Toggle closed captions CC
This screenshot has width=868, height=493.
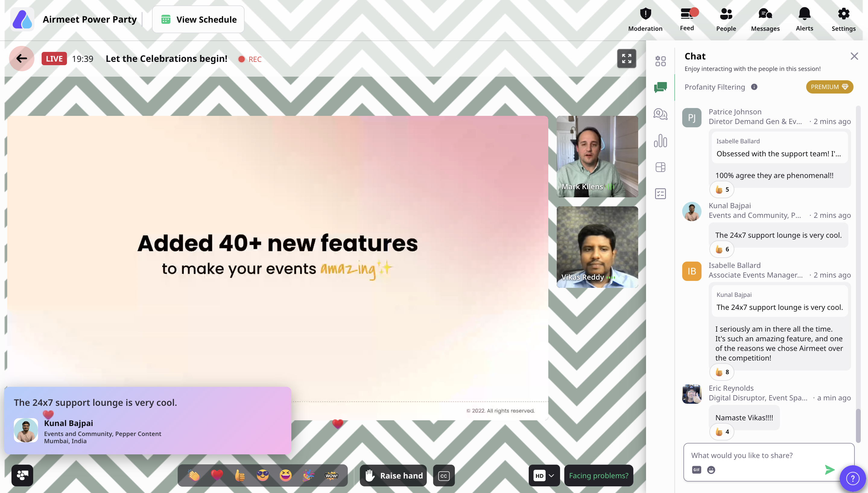pyautogui.click(x=444, y=476)
